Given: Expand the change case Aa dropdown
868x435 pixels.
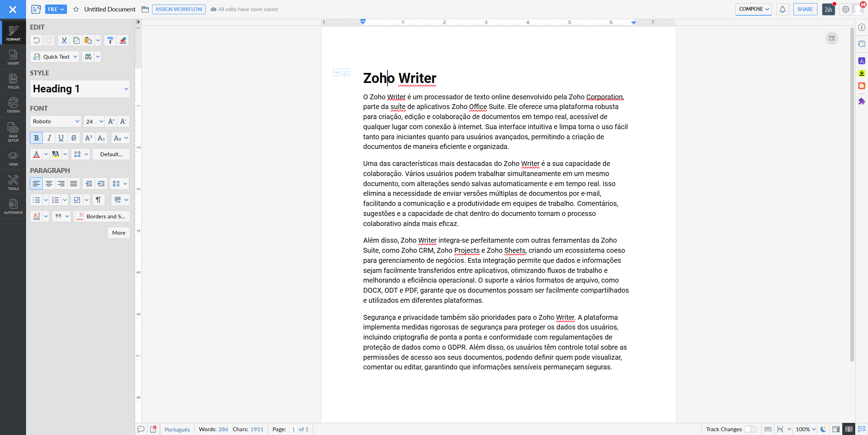Looking at the screenshot, I should [121, 138].
